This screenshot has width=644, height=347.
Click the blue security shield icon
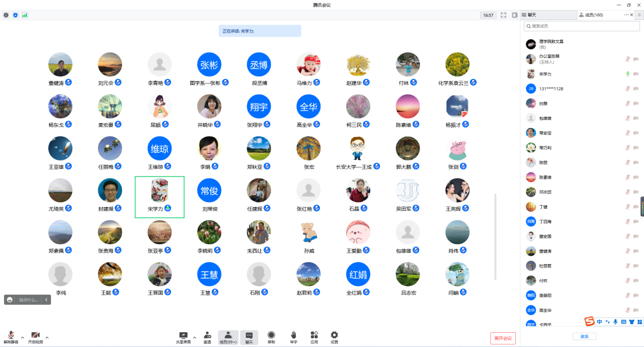point(15,15)
